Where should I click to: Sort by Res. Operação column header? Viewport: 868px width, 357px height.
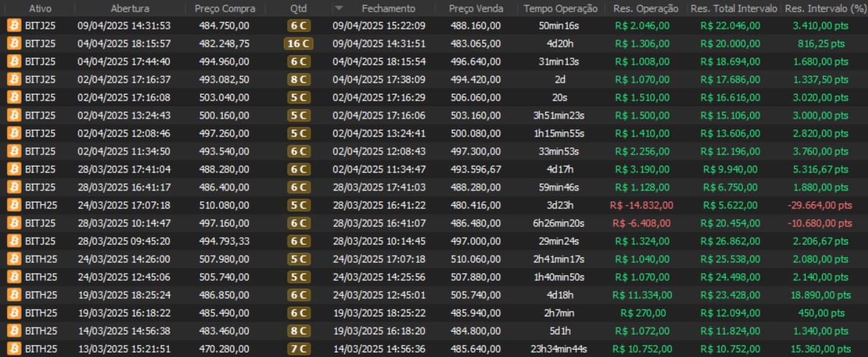point(645,9)
